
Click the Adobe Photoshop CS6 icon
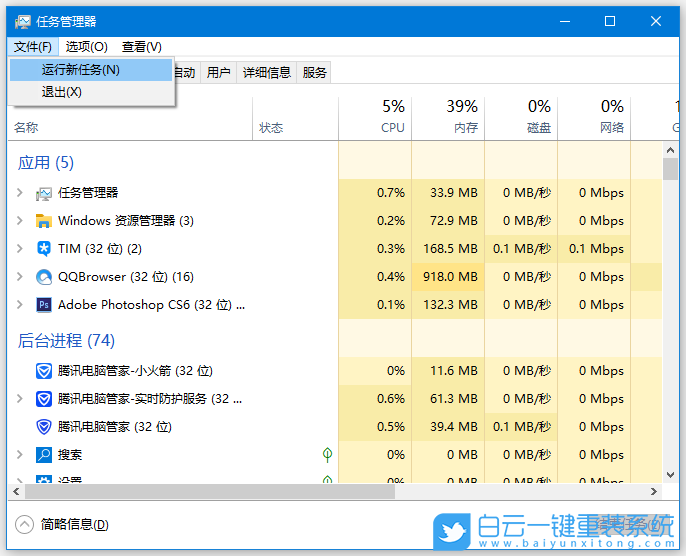43,305
